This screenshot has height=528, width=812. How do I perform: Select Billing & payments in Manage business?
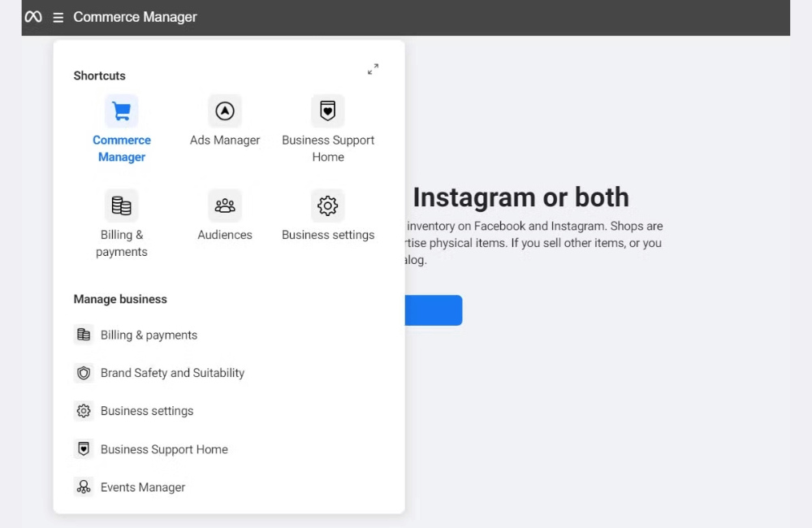149,335
